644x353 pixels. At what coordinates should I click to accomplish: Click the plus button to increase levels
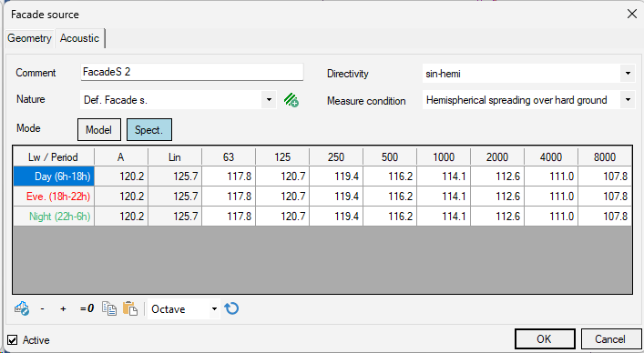63,308
